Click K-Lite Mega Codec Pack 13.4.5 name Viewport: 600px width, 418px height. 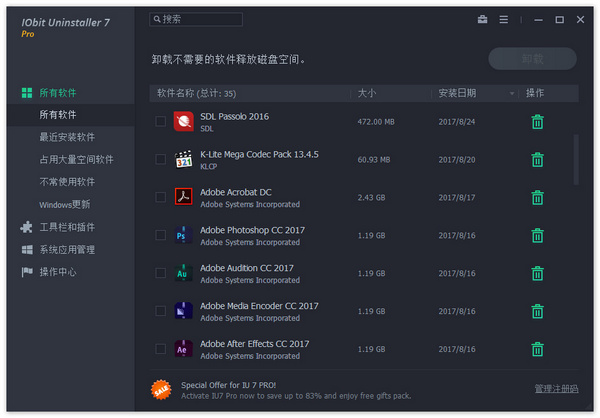(259, 154)
